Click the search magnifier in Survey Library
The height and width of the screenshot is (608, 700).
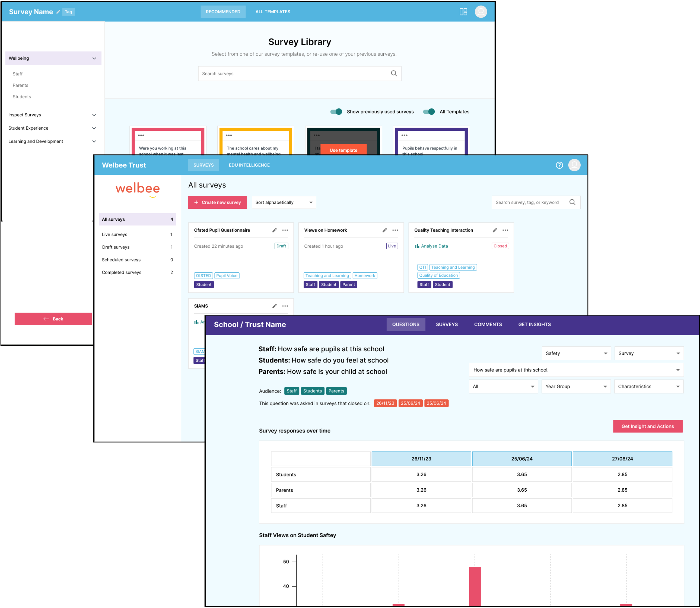(394, 74)
